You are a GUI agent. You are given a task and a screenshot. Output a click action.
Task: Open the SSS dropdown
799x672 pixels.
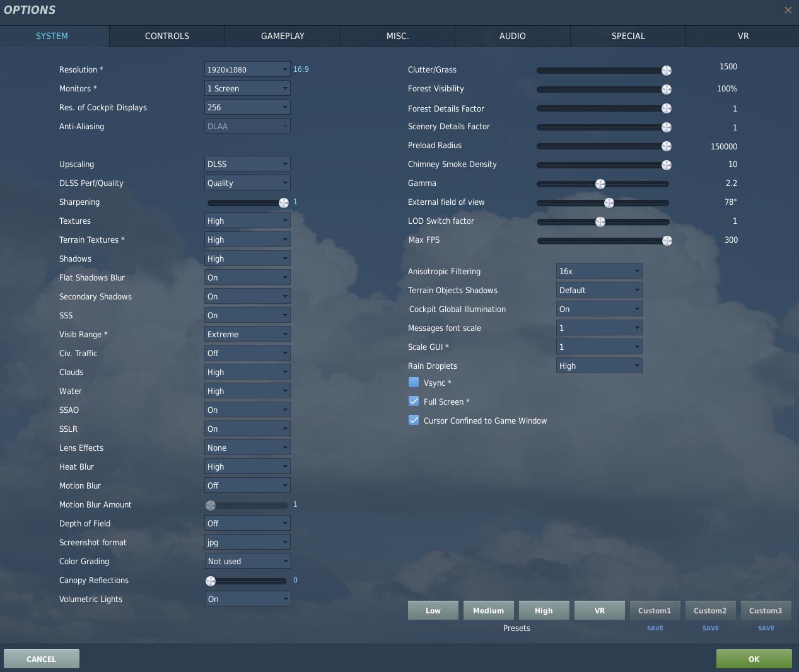click(x=247, y=315)
